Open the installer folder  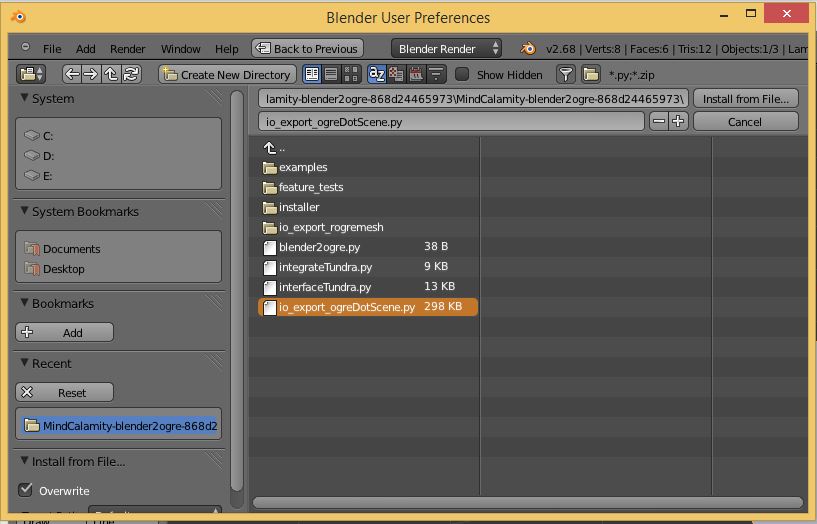tap(299, 207)
